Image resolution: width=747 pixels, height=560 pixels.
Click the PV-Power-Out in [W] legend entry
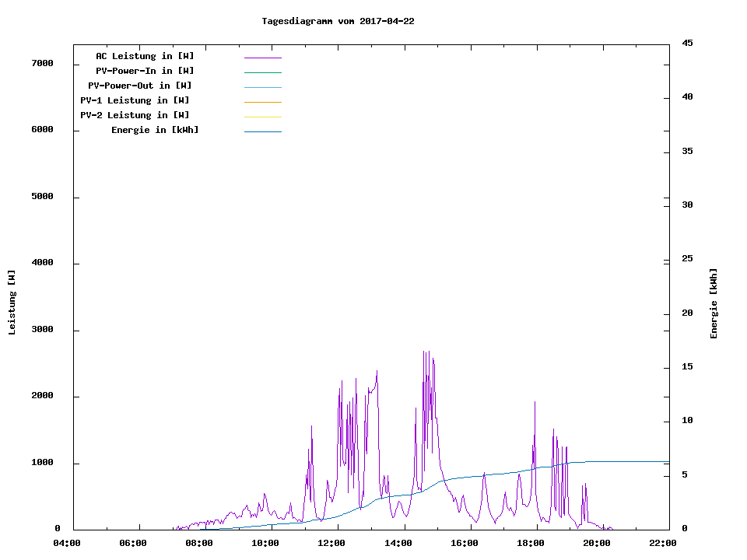(x=140, y=86)
